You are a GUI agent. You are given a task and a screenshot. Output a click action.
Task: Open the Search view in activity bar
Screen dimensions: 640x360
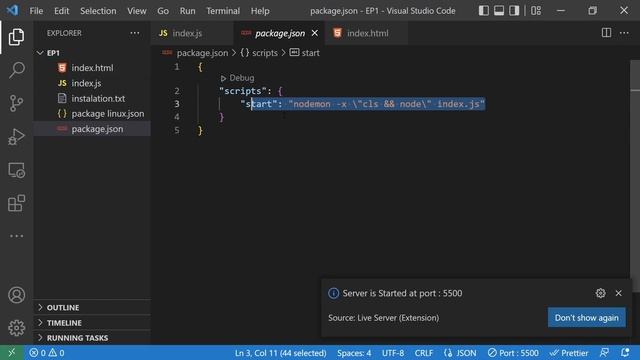16,70
